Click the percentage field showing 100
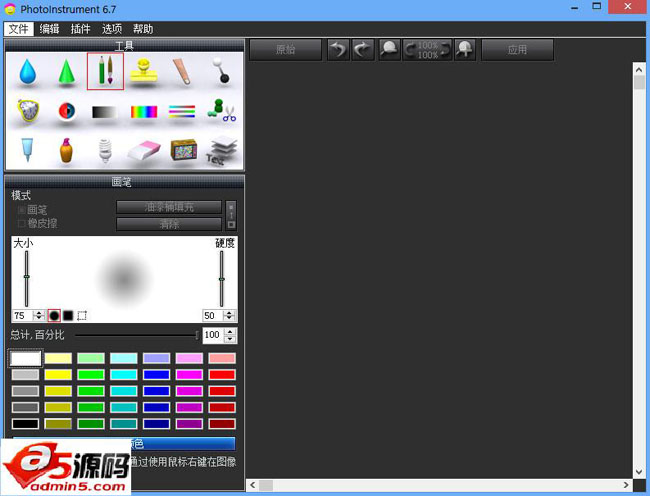Image resolution: width=650 pixels, height=496 pixels. [x=214, y=335]
